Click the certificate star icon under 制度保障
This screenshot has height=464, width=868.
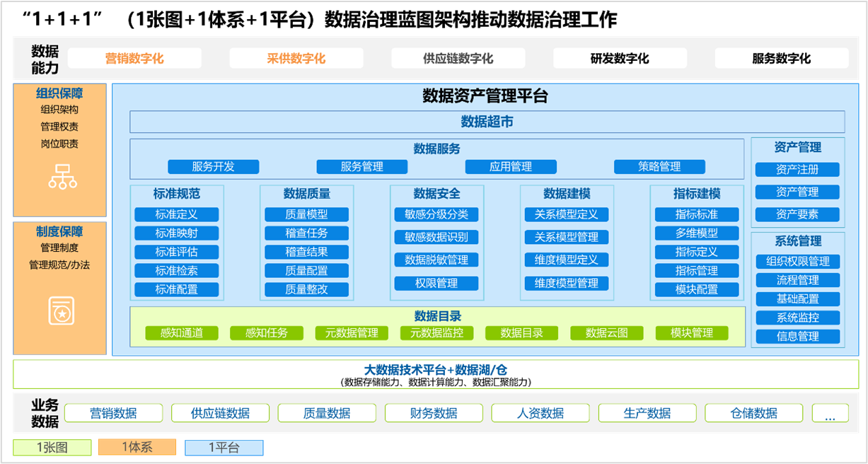61,311
